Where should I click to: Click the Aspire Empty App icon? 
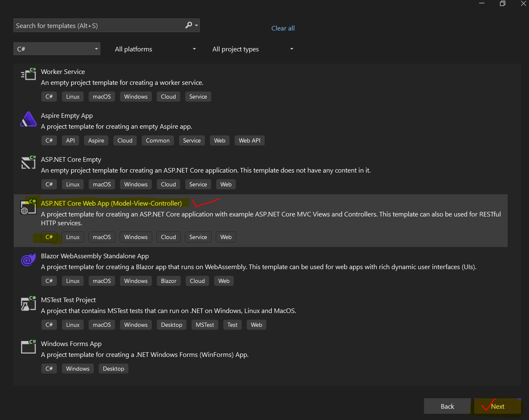28,119
